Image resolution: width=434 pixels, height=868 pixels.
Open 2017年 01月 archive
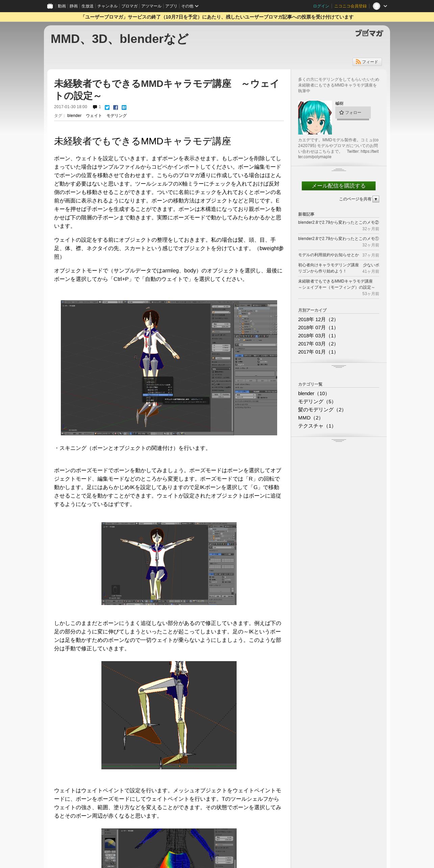(318, 352)
